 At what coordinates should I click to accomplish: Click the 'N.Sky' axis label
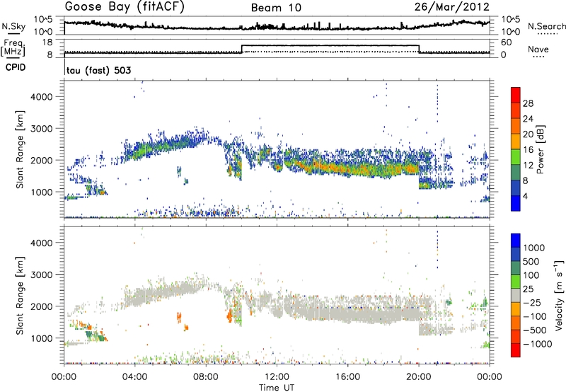13,26
